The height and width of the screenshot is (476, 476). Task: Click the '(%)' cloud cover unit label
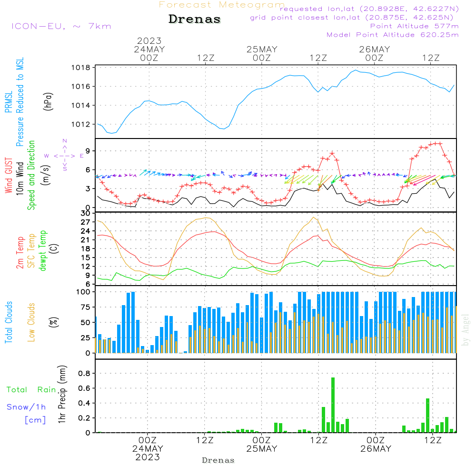[53, 322]
